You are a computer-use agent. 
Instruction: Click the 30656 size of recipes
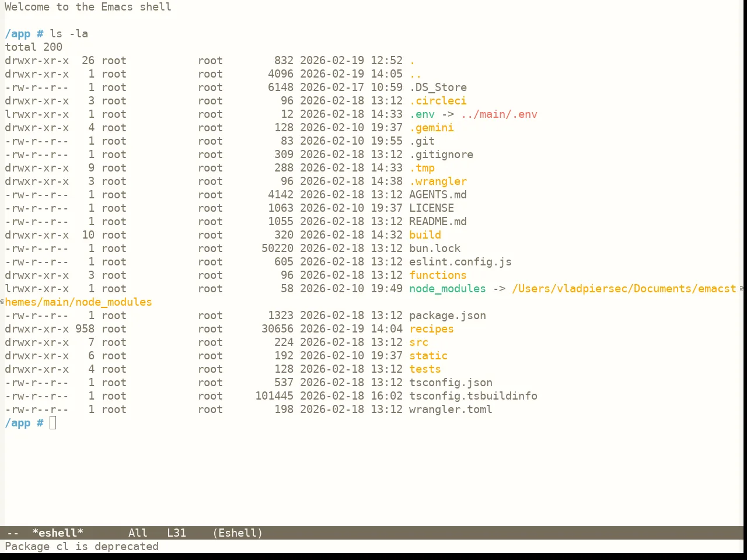278,329
